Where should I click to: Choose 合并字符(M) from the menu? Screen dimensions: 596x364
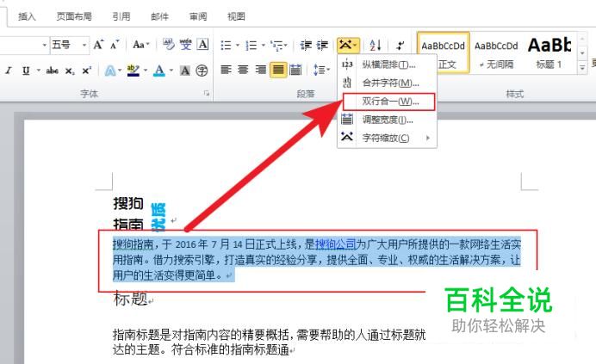(x=387, y=83)
